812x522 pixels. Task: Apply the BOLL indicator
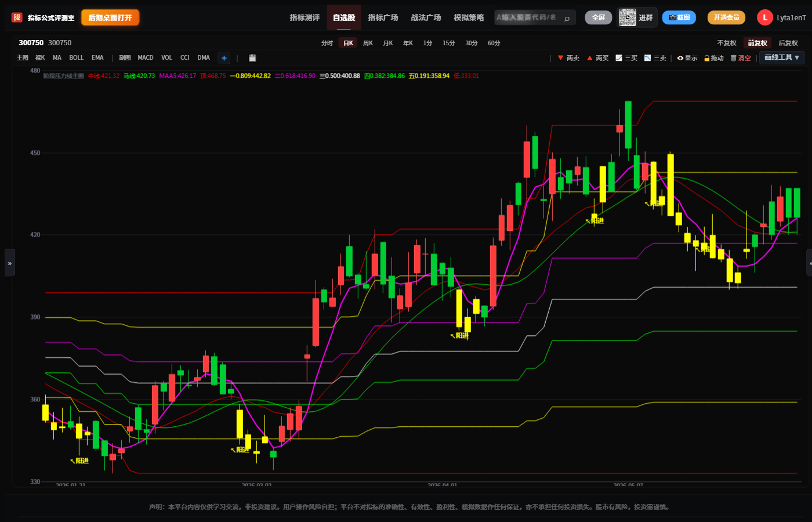[x=77, y=58]
